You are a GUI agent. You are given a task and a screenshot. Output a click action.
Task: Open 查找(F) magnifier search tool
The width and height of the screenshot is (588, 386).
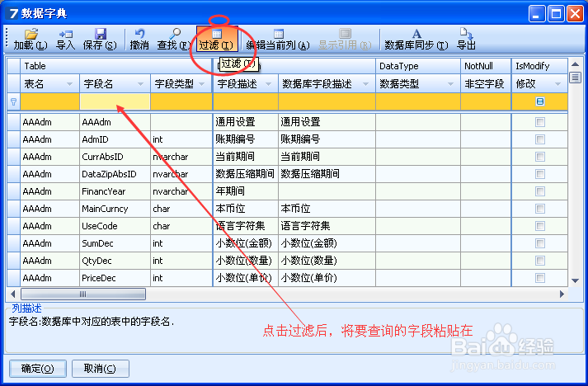(x=174, y=34)
